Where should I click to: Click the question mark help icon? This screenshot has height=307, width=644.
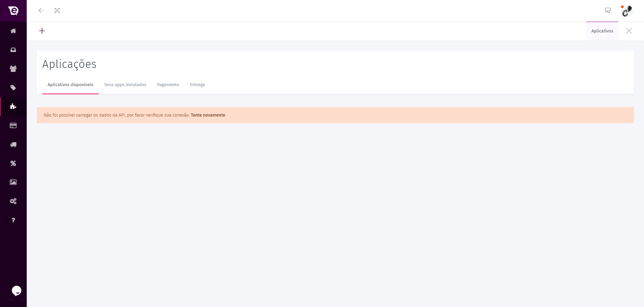point(13,220)
